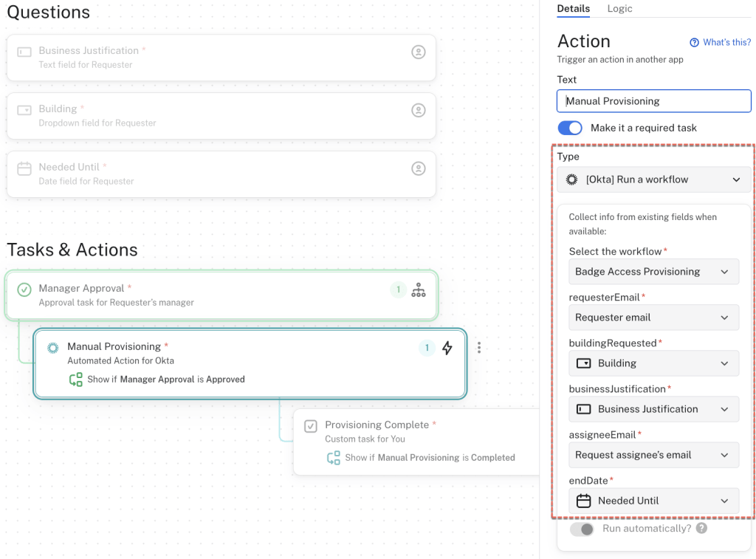Switch to the Logic tab
756x559 pixels.
(x=619, y=9)
